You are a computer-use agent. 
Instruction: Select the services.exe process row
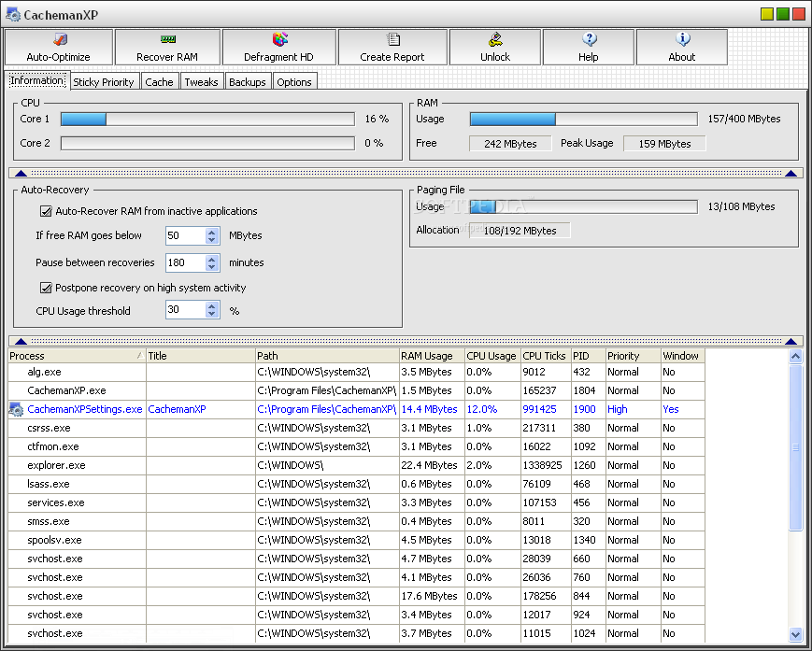click(356, 502)
